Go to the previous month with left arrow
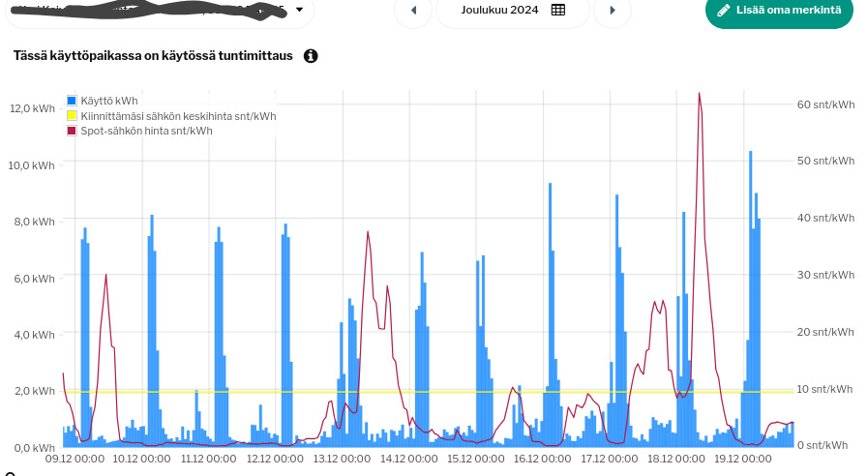 pyautogui.click(x=413, y=11)
